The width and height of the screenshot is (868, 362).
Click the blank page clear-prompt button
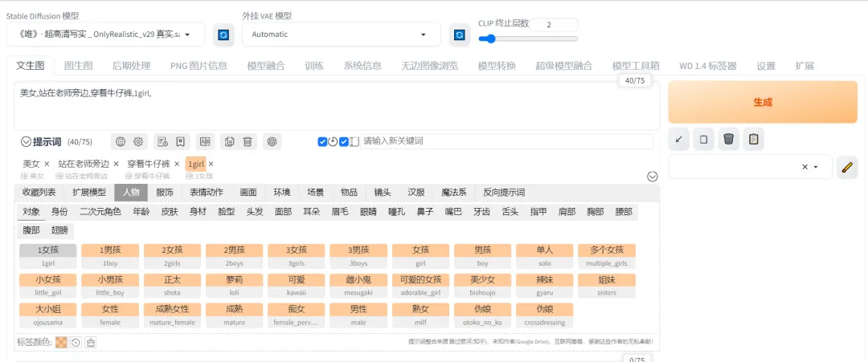click(x=703, y=140)
